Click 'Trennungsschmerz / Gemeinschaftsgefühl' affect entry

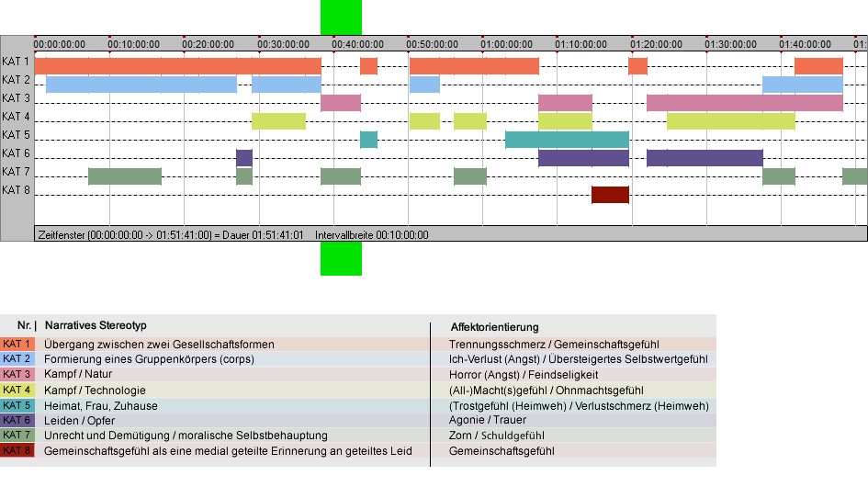tap(554, 344)
